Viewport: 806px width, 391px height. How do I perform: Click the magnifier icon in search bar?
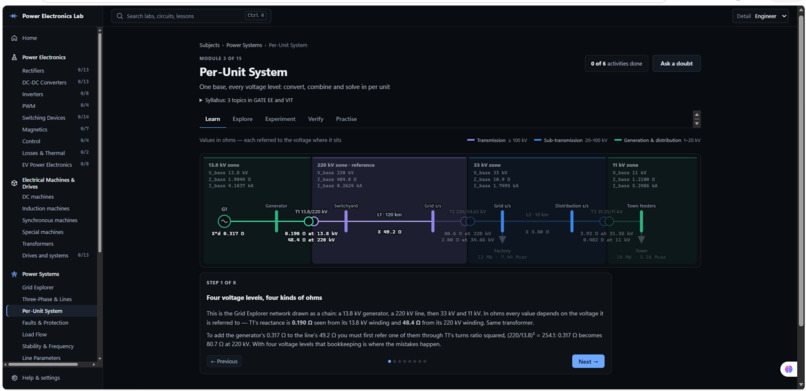(x=120, y=16)
